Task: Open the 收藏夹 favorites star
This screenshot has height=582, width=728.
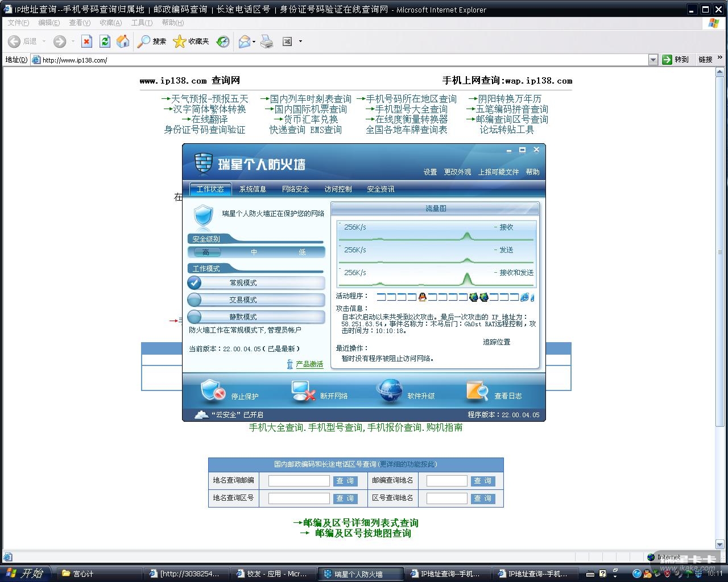Action: click(179, 41)
